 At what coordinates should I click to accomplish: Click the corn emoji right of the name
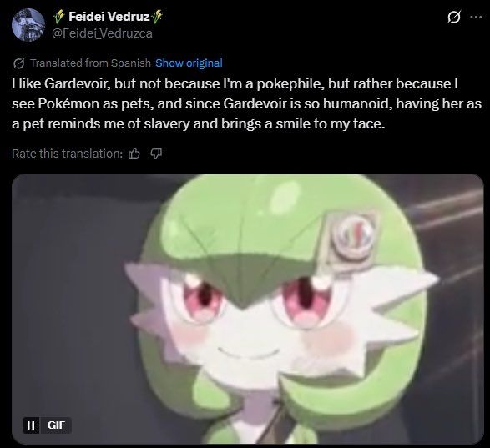click(x=157, y=17)
